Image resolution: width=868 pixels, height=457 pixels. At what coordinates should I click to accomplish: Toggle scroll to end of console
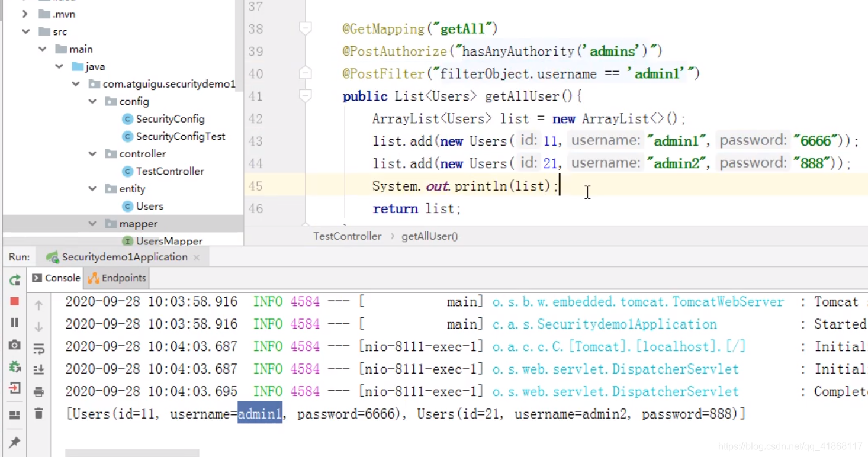point(38,369)
